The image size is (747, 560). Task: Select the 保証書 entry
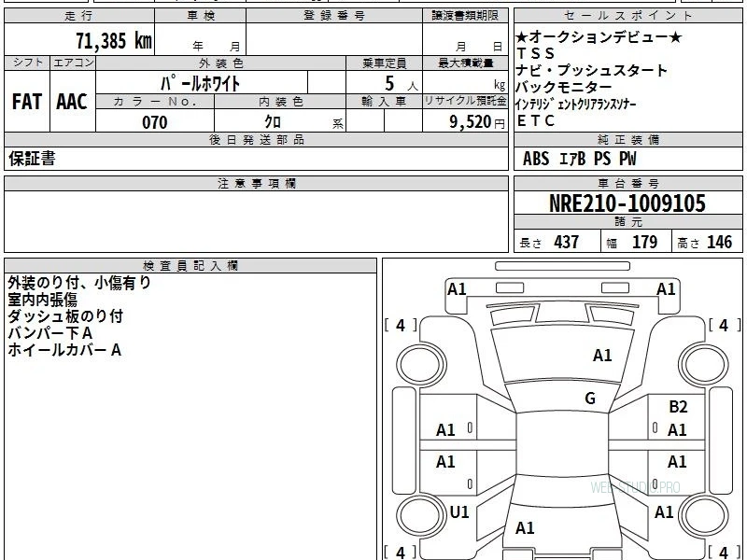pyautogui.click(x=32, y=159)
